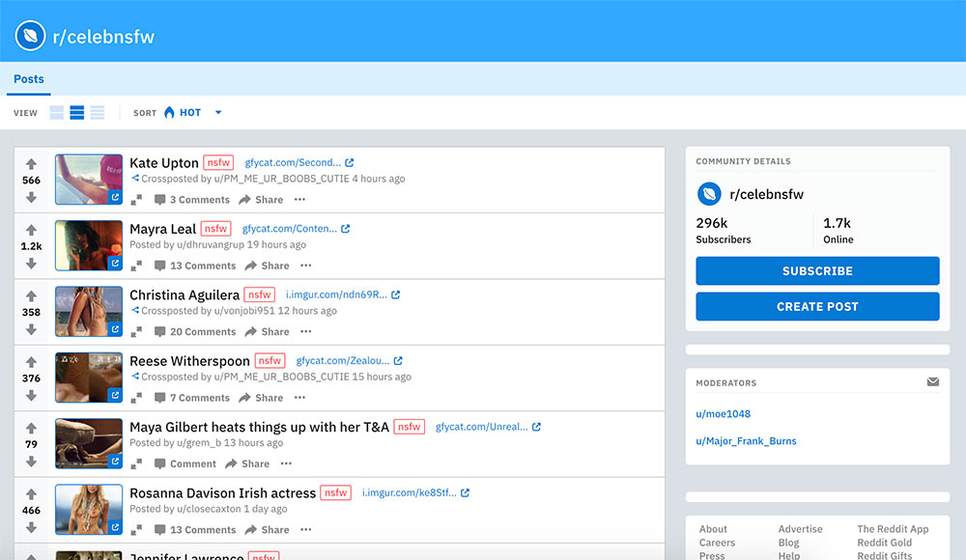
Task: Open more options for Maya Gilbert post
Action: pyautogui.click(x=287, y=463)
